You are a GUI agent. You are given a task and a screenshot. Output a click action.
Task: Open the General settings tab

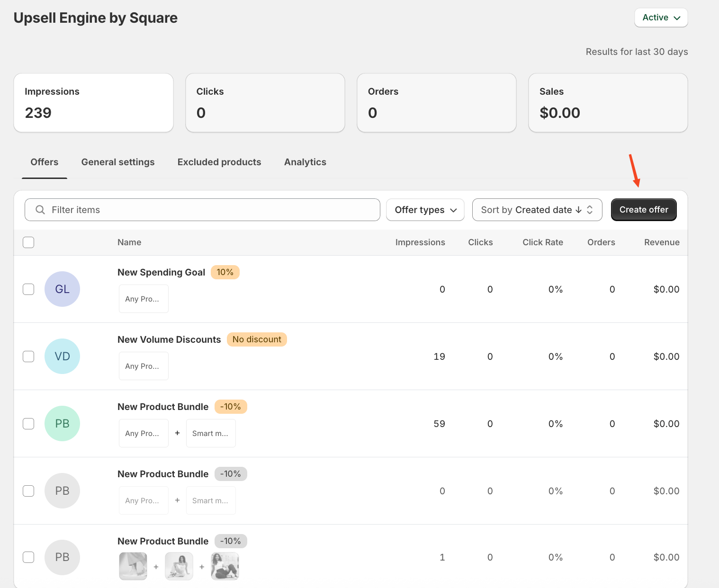(x=118, y=162)
